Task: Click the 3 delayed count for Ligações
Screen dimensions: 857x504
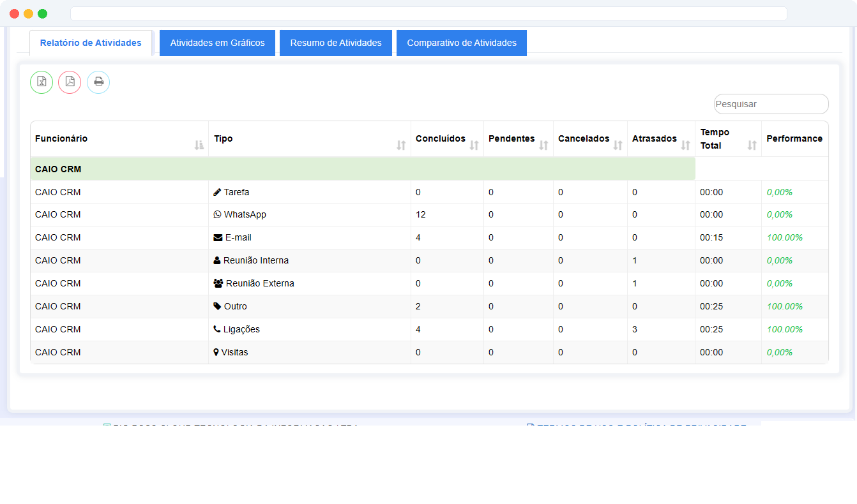Action: tap(635, 330)
